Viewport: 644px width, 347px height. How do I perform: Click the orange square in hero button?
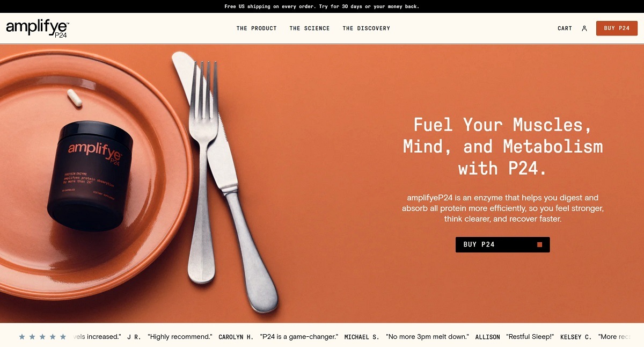(x=540, y=244)
